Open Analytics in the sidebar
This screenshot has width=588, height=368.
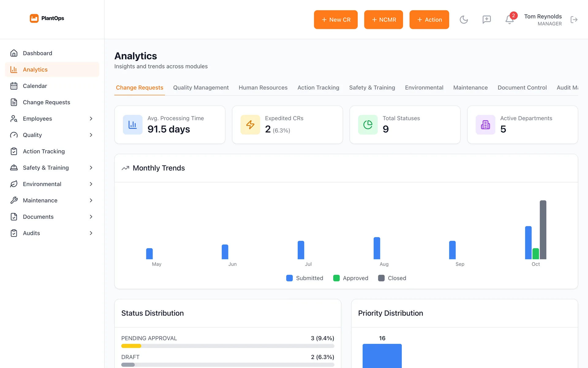(52, 70)
